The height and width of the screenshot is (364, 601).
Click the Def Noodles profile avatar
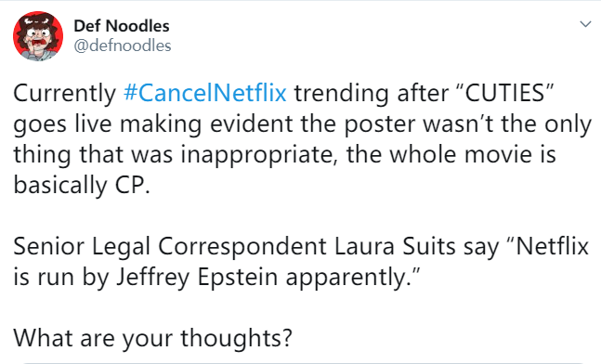pos(38,36)
